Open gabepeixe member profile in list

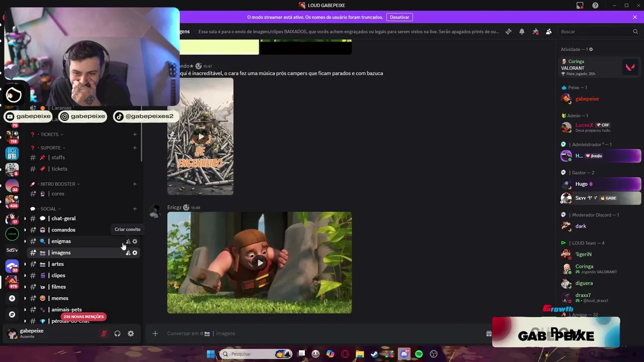pyautogui.click(x=600, y=99)
